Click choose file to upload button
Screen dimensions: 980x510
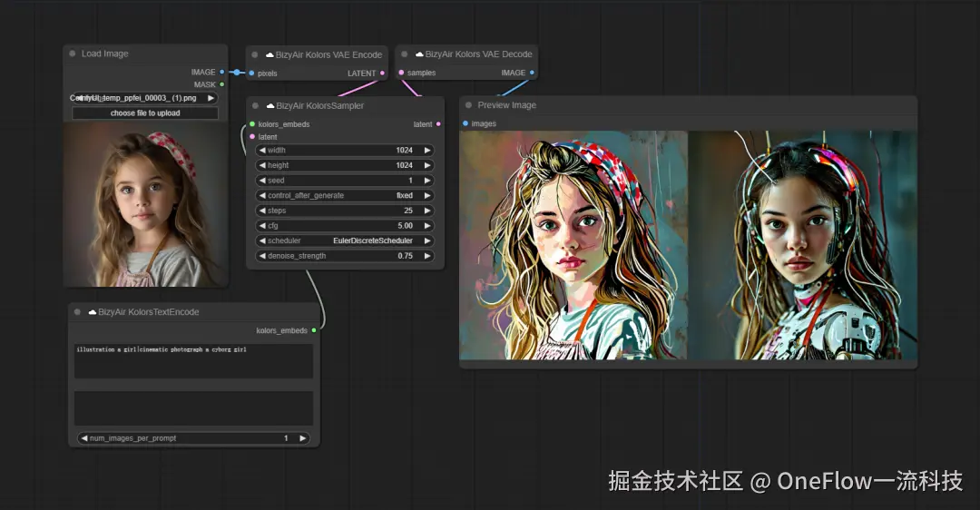tap(145, 113)
